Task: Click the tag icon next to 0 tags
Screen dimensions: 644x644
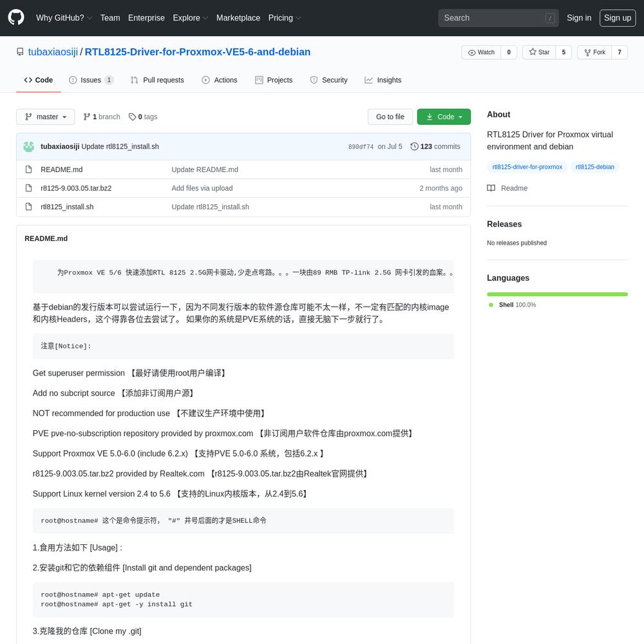Action: (132, 117)
